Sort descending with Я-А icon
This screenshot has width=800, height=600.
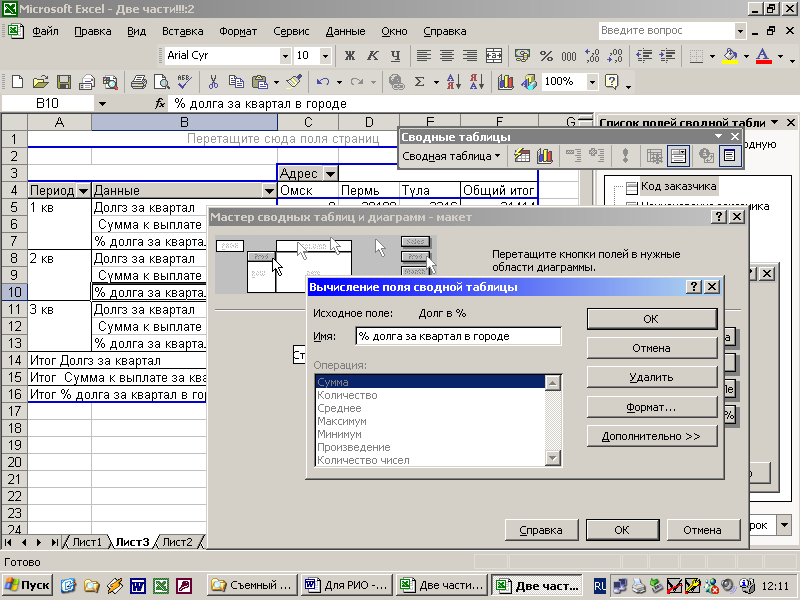click(477, 82)
